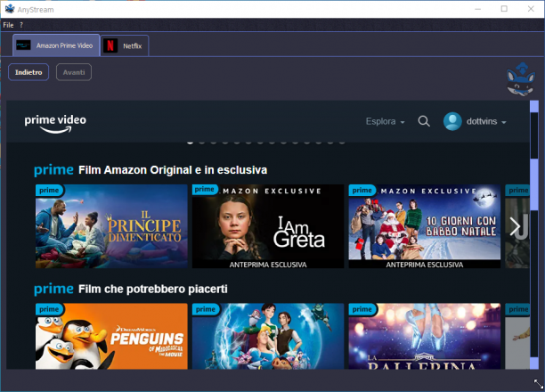Expand the Esplora dropdown

[385, 121]
